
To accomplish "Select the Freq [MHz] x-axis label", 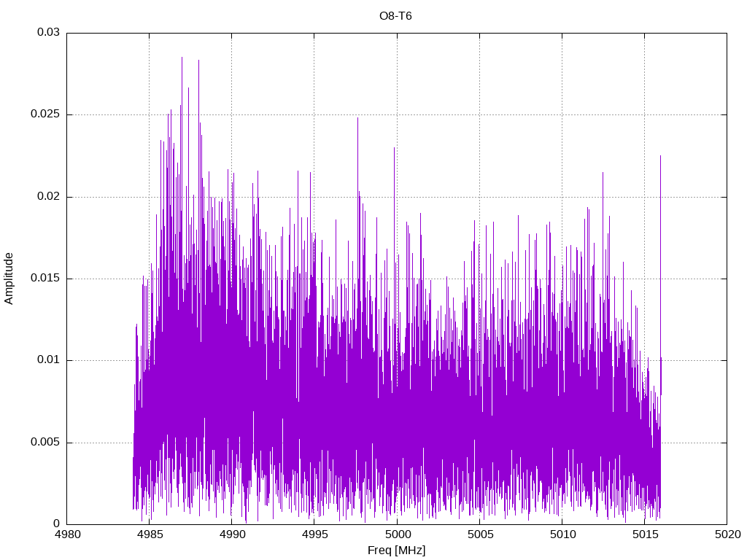I will click(x=396, y=551).
